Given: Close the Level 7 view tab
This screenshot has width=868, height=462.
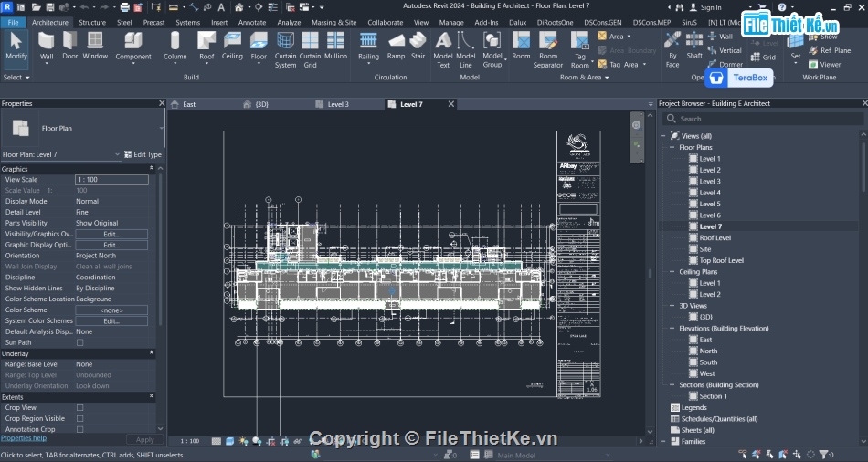Looking at the screenshot, I should click(x=451, y=104).
